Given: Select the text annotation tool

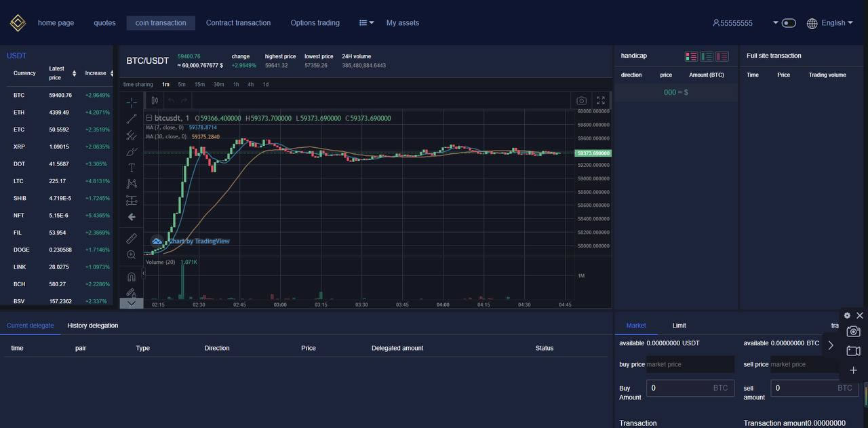Looking at the screenshot, I should pyautogui.click(x=132, y=168).
